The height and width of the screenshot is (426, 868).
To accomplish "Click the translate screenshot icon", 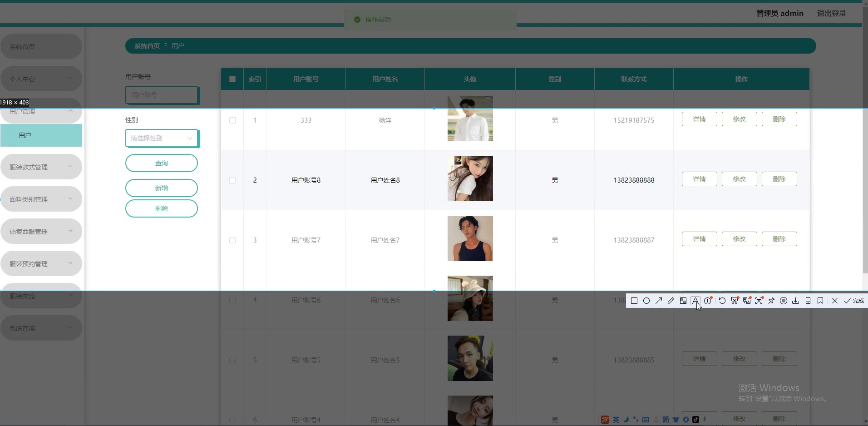I will 747,301.
